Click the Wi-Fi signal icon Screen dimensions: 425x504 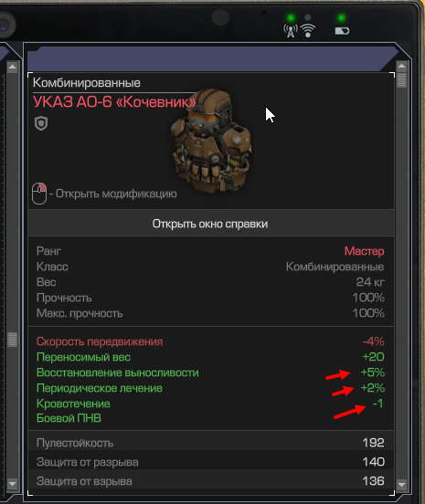308,31
